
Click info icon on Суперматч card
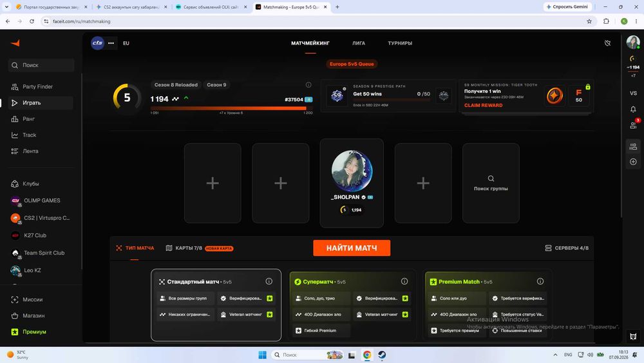404,281
